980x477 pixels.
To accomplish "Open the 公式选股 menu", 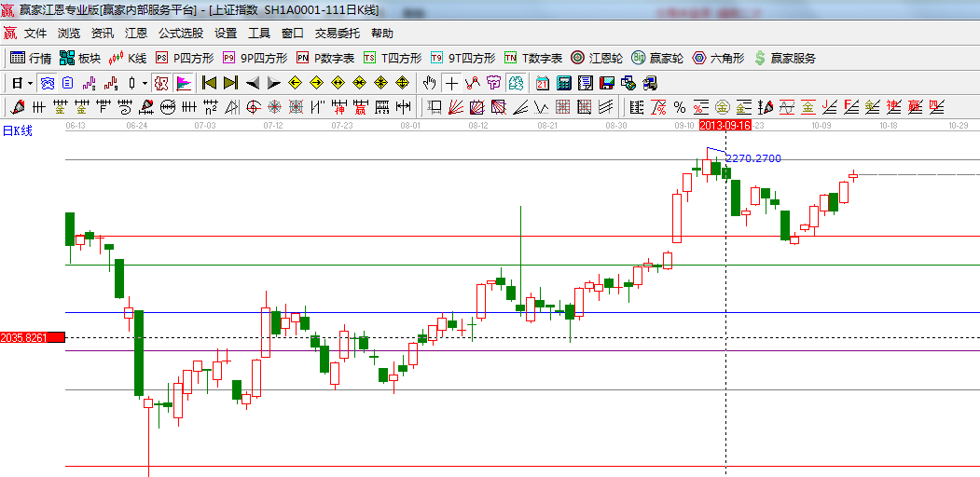I will tap(180, 33).
